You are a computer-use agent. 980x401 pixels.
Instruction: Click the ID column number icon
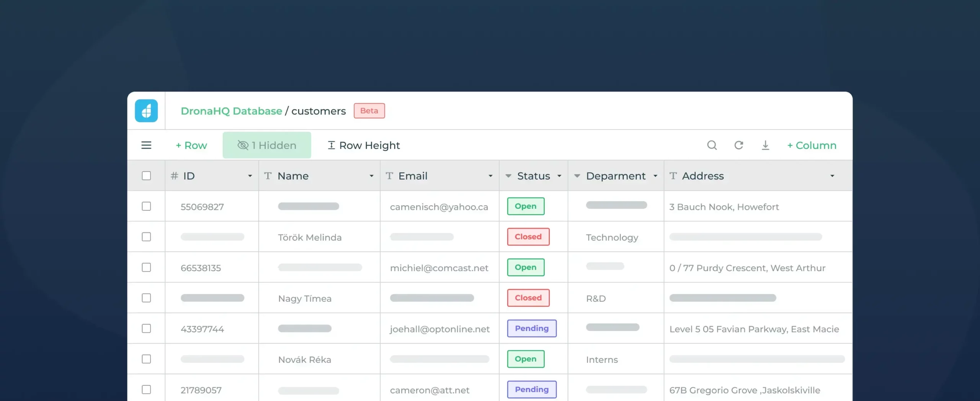click(175, 176)
